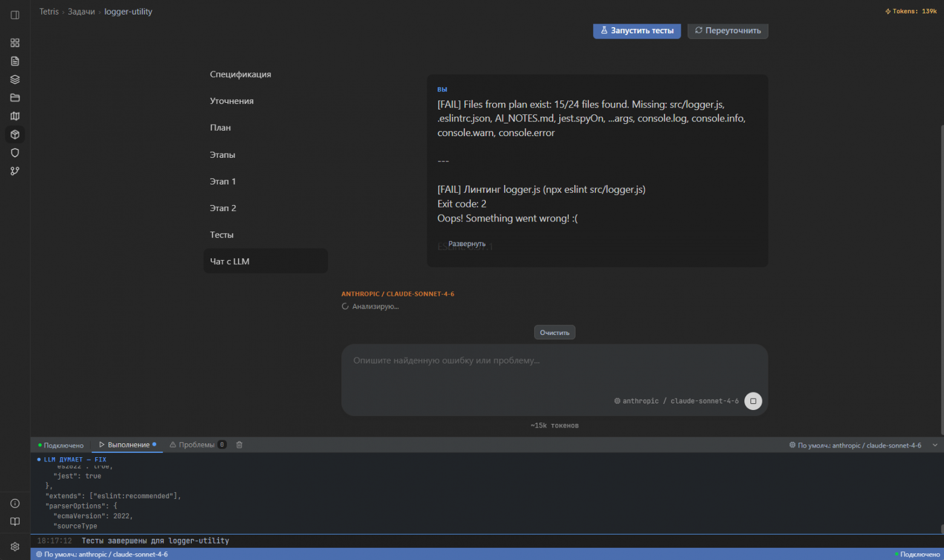The width and height of the screenshot is (944, 560).
Task: Click the Exit code: 2 line
Action: click(462, 204)
